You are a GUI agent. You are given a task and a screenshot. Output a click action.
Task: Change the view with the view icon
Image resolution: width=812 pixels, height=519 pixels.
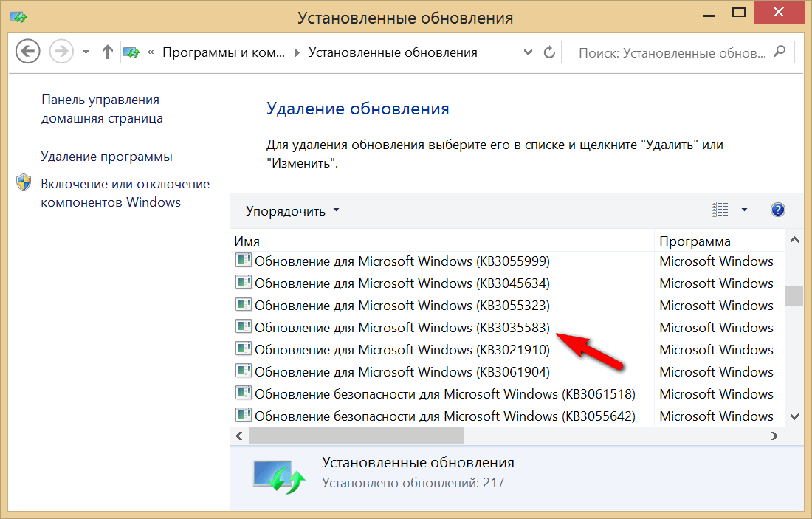pos(720,209)
